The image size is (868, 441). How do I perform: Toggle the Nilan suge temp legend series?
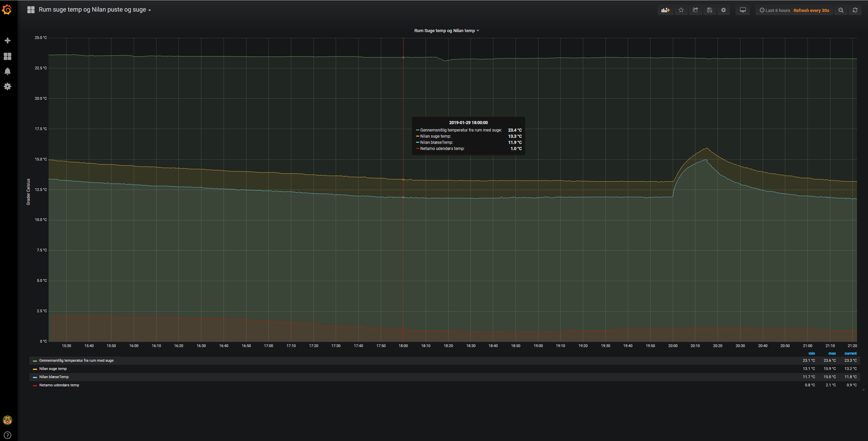(53, 369)
